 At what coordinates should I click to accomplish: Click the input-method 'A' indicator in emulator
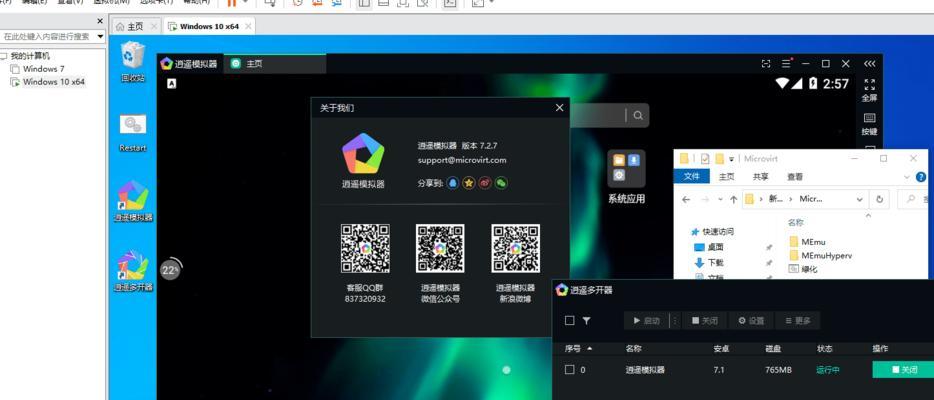pos(172,84)
